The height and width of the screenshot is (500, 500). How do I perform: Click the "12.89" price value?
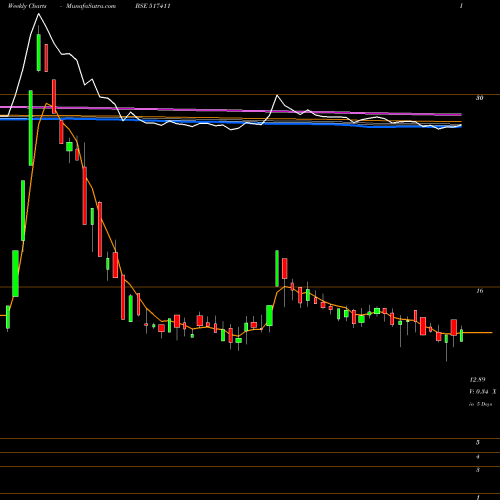(x=477, y=380)
